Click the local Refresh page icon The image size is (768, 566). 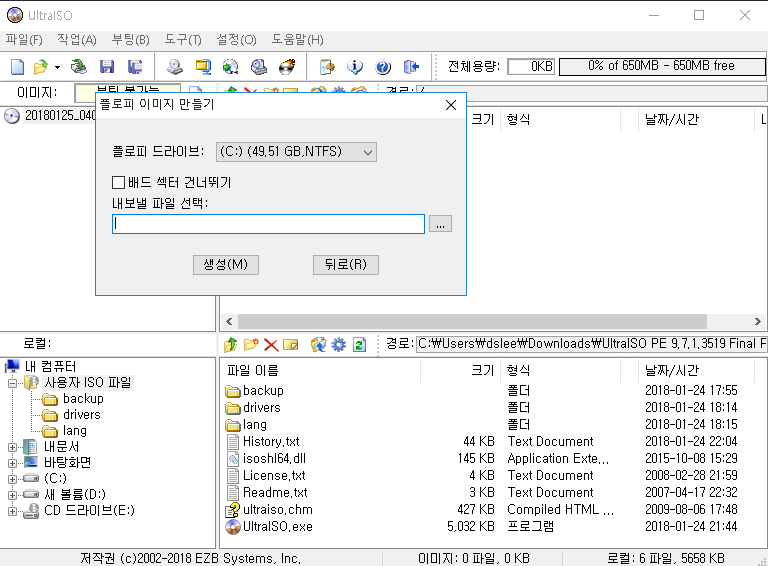point(359,345)
